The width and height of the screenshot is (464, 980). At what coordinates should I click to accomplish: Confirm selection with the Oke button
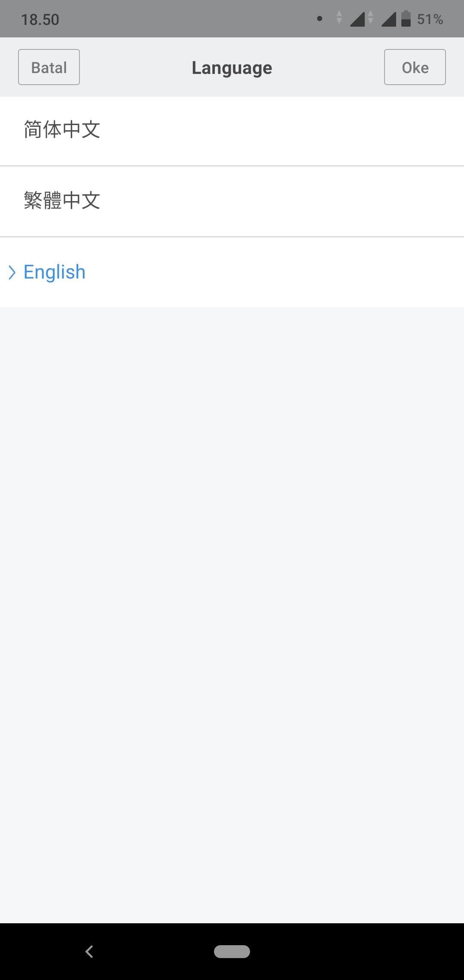[x=415, y=67]
